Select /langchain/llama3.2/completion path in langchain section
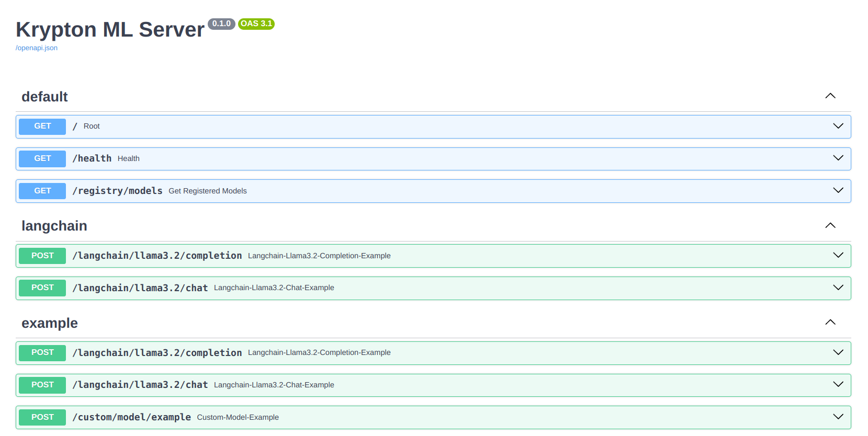The image size is (868, 436). click(x=157, y=256)
